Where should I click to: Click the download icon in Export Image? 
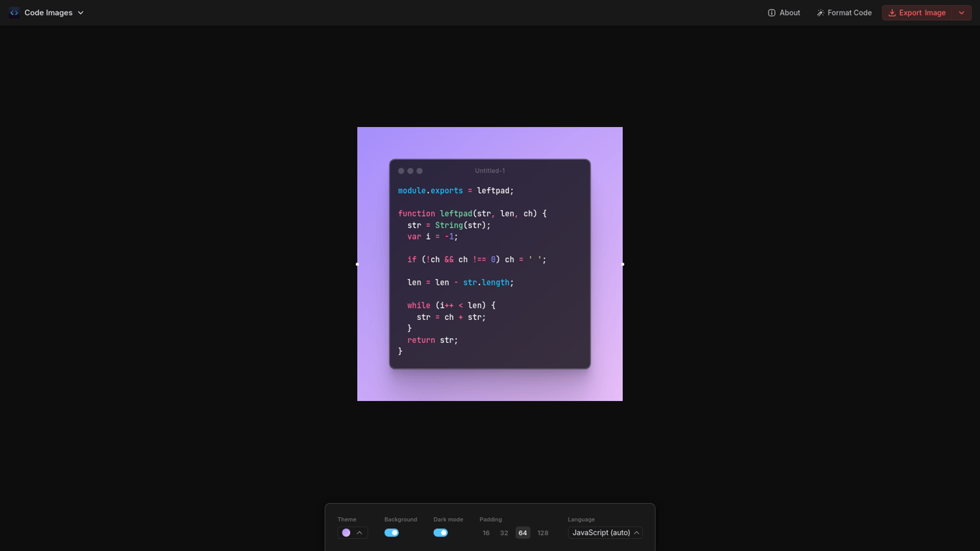pos(892,13)
